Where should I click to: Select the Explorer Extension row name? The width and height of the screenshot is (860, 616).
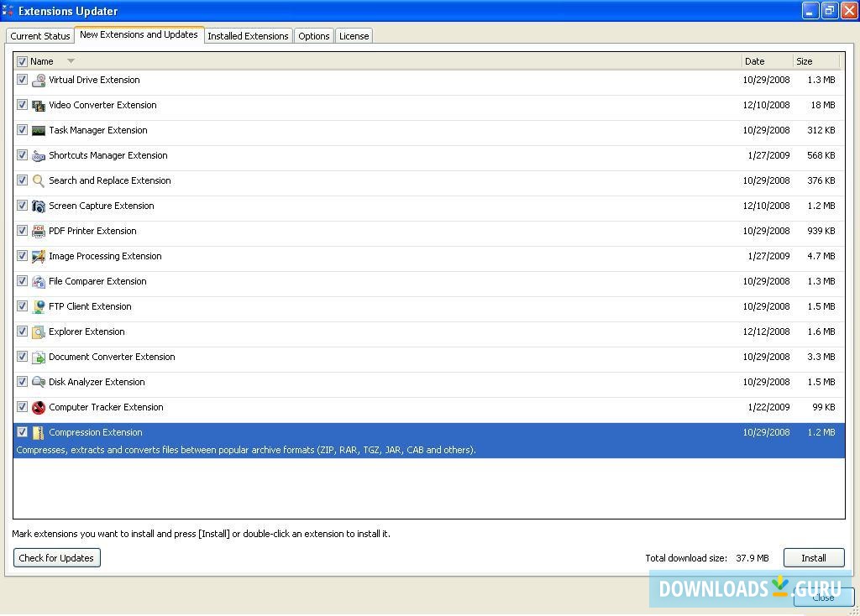pyautogui.click(x=87, y=332)
